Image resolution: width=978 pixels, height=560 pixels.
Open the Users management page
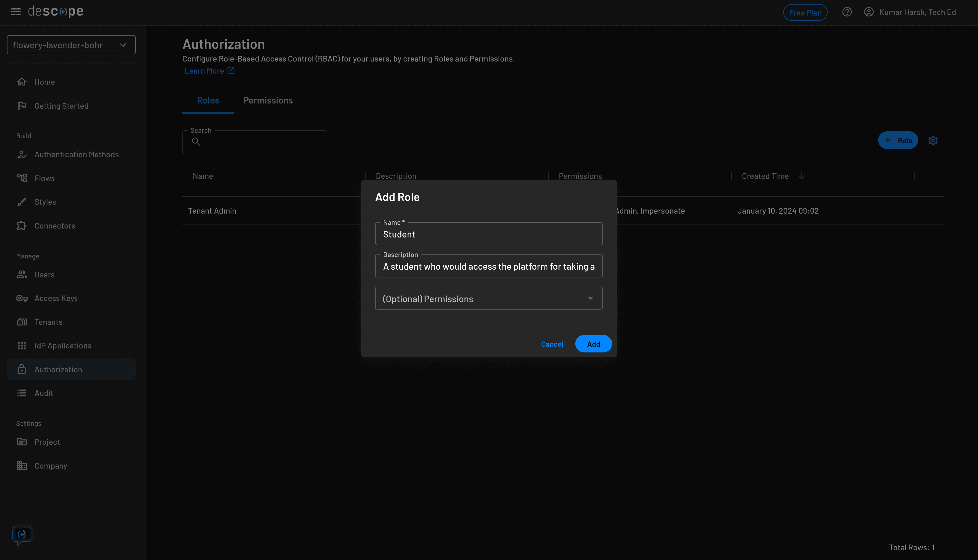tap(45, 274)
